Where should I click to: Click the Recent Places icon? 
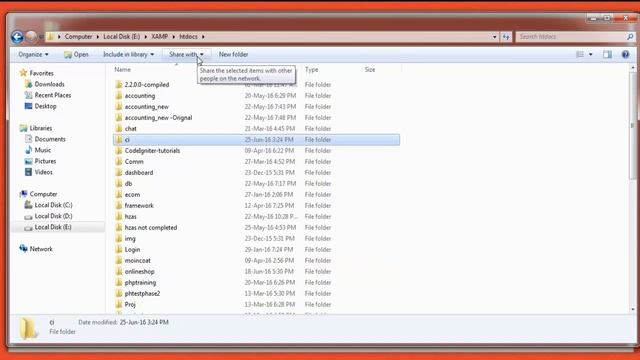[x=28, y=95]
